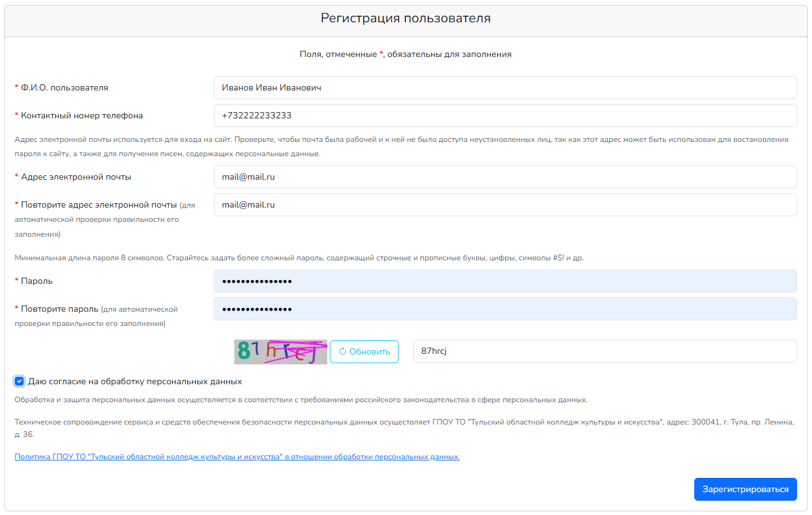This screenshot has height=515, width=812.
Task: Click the 'Даю согласие на обработку персональных данных' label
Action: coord(135,381)
